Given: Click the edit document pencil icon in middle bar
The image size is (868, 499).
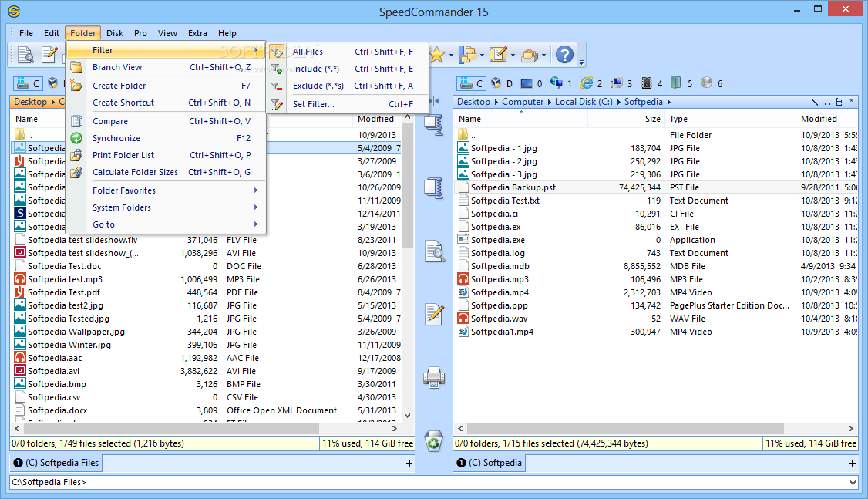Looking at the screenshot, I should [x=435, y=314].
